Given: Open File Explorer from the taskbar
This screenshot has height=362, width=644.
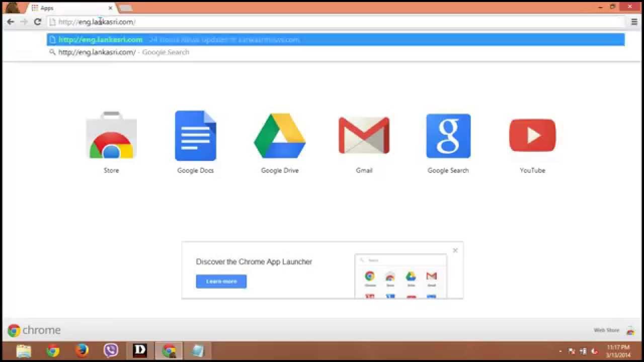Looking at the screenshot, I should (x=24, y=350).
